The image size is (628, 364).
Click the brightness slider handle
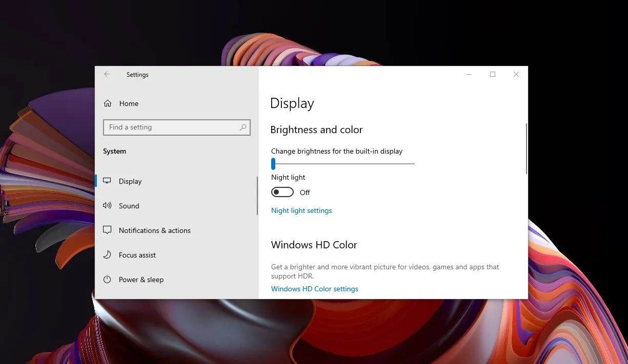[273, 164]
